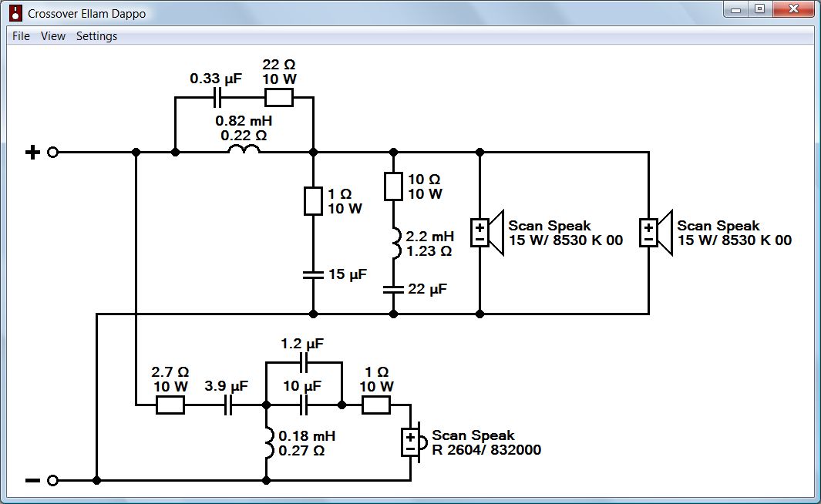Select the 10 µF capacitor symbol

click(304, 405)
